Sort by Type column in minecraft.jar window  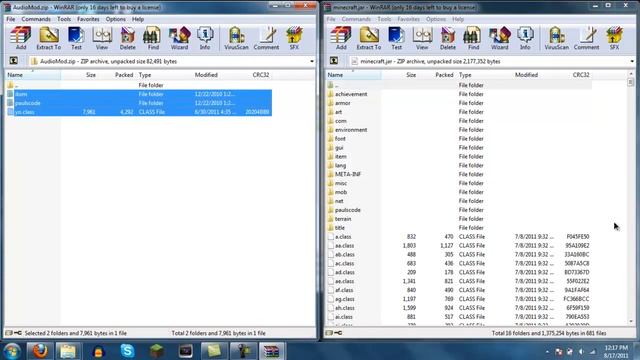[x=484, y=75]
